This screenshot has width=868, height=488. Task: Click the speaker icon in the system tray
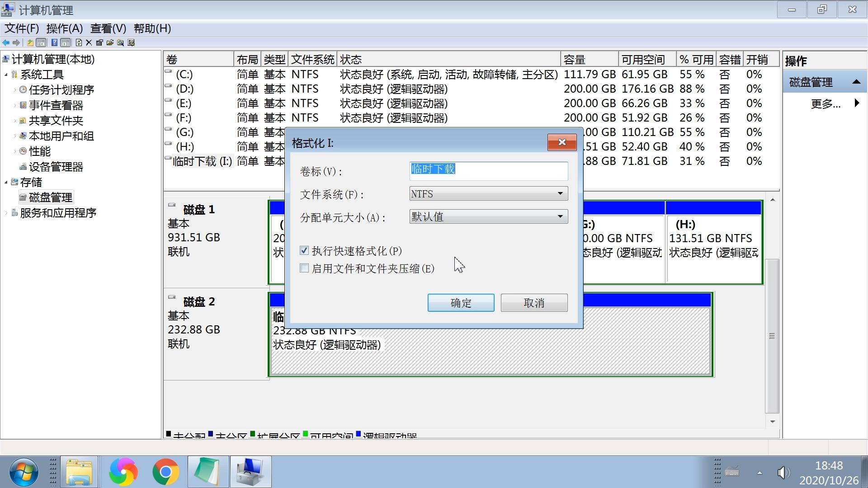pyautogui.click(x=784, y=472)
